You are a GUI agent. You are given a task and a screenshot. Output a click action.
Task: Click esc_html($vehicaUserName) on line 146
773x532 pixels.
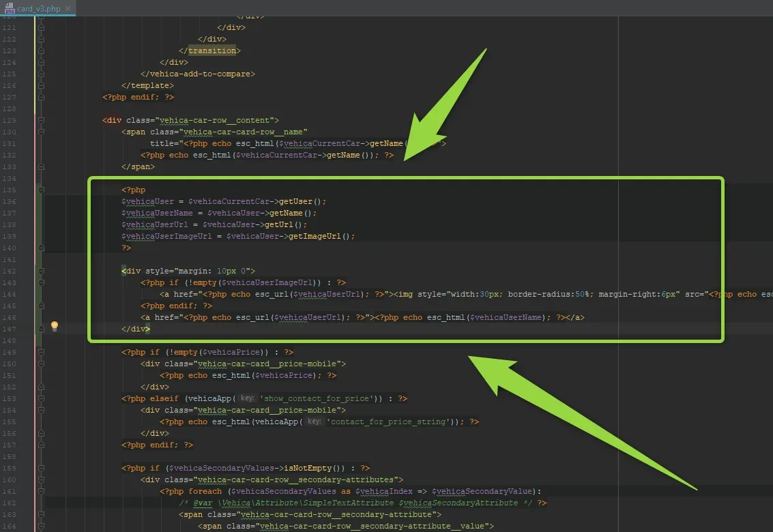(x=486, y=318)
